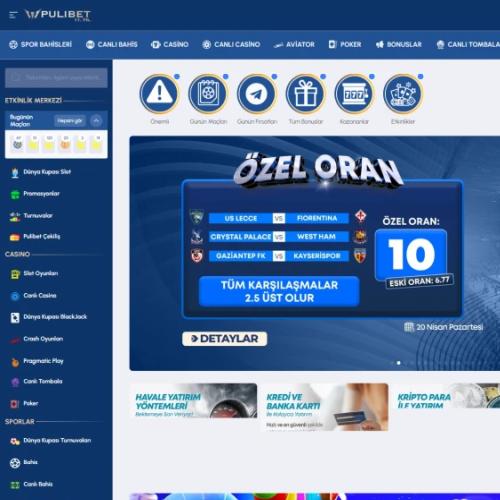Image resolution: width=500 pixels, height=500 pixels.
Task: Open the Poker top nav item
Action: (x=345, y=44)
